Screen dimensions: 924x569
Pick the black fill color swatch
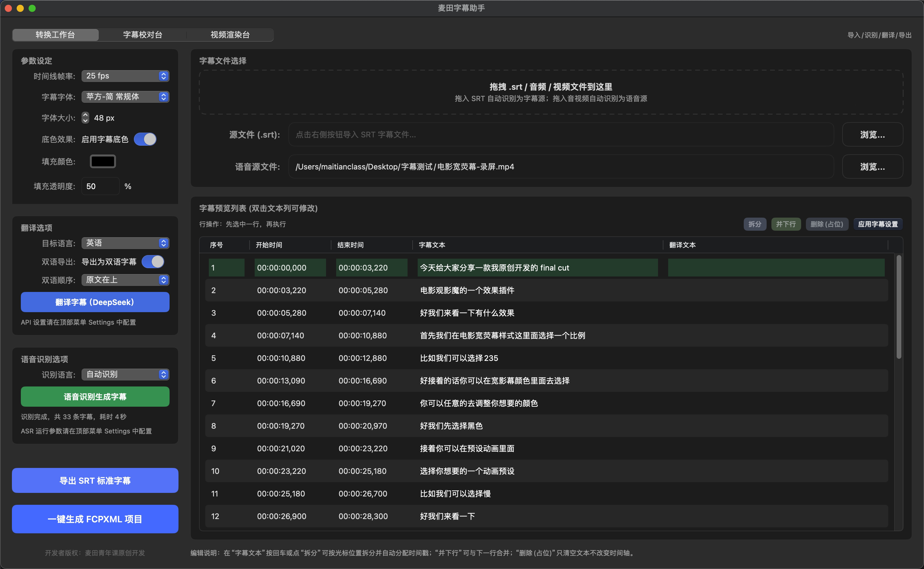(x=103, y=161)
